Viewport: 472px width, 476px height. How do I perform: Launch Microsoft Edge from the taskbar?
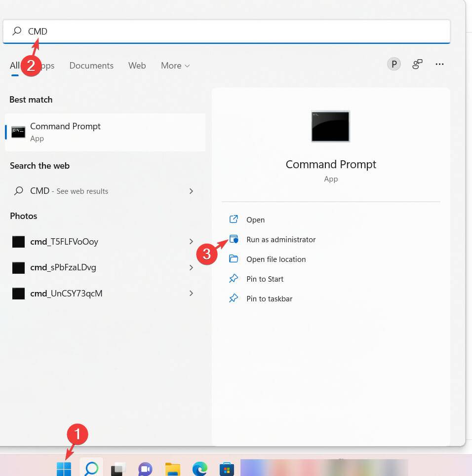click(199, 468)
